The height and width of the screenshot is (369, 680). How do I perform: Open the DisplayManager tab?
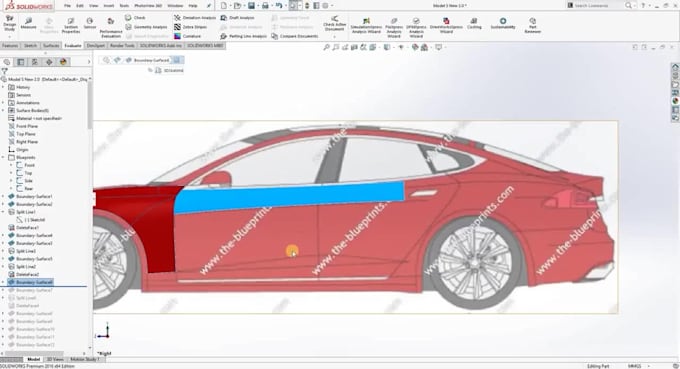click(x=63, y=62)
